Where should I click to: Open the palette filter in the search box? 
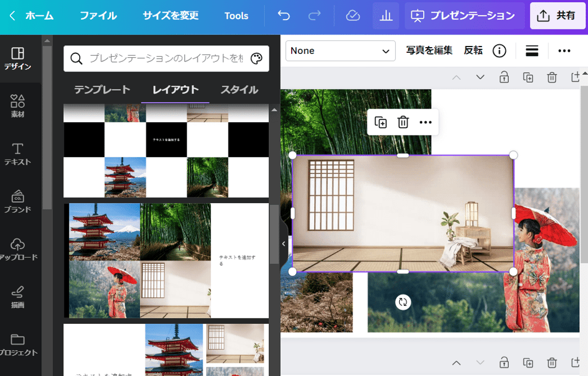pyautogui.click(x=257, y=59)
